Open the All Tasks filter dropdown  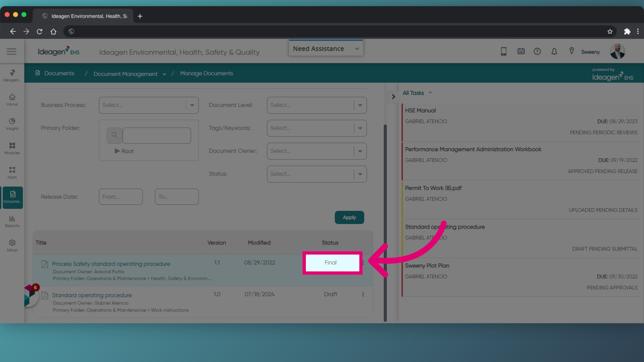tap(417, 93)
